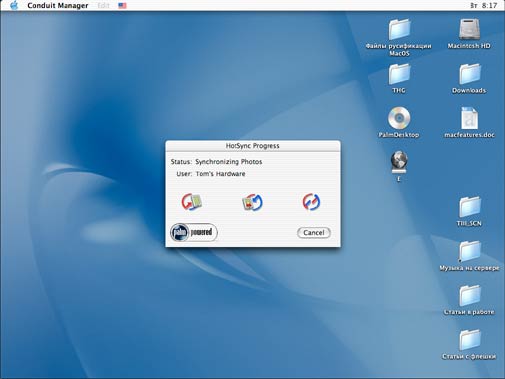Select the PalmDesktop CD icon
The height and width of the screenshot is (379, 505).
tap(399, 118)
